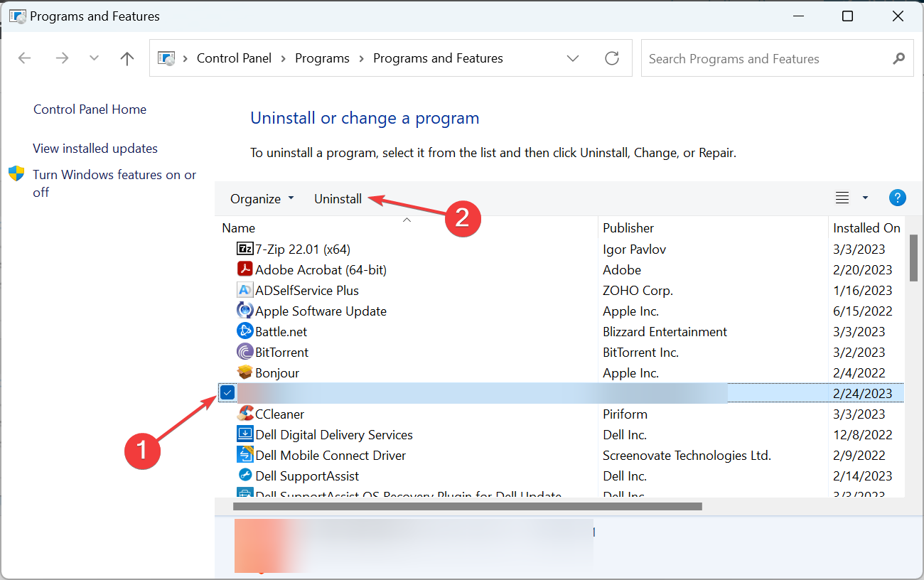Click publisher Igor Pavlov
This screenshot has width=924, height=580.
click(x=634, y=249)
